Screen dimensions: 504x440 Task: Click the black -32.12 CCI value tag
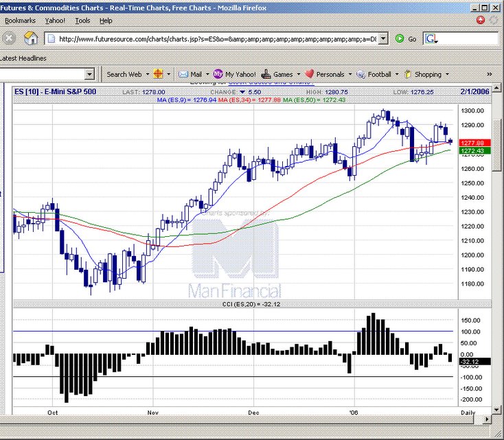[x=475, y=362]
